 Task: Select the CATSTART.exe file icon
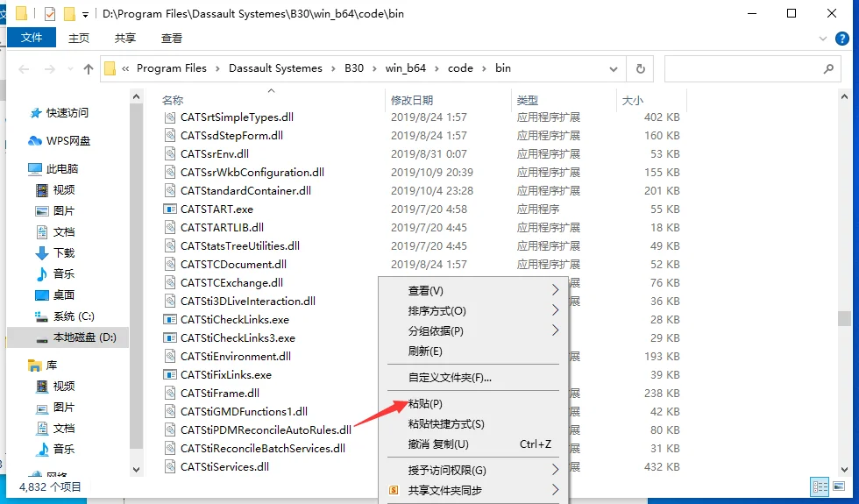click(170, 209)
